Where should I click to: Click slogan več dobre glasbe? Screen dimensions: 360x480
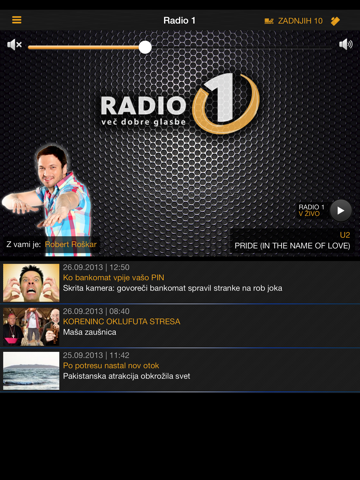coord(143,122)
